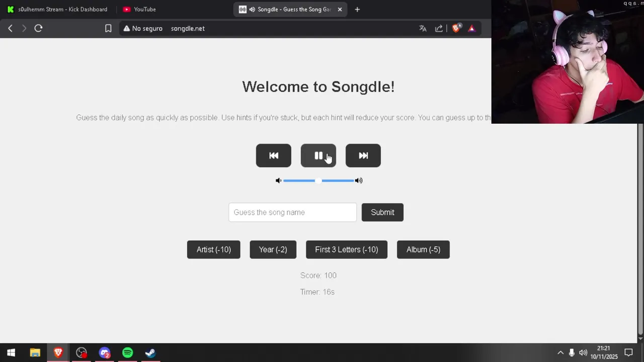Open OBS Studio from taskbar
Viewport: 644px width, 362px height.
tap(81, 352)
